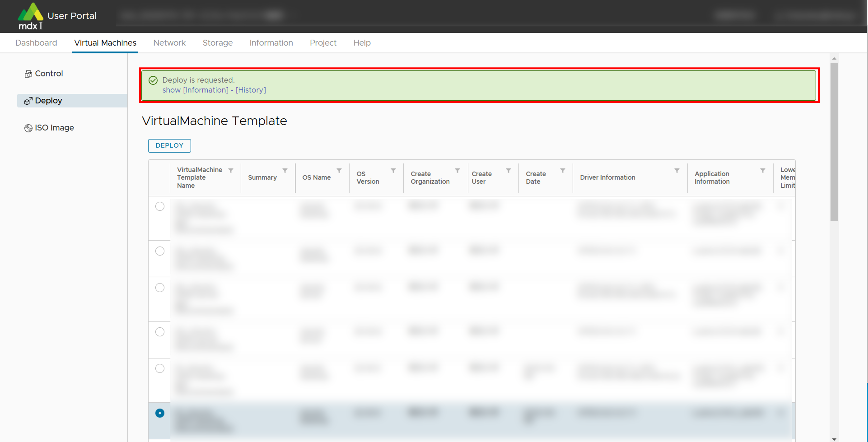Click the Deploy sidebar icon

[28, 101]
